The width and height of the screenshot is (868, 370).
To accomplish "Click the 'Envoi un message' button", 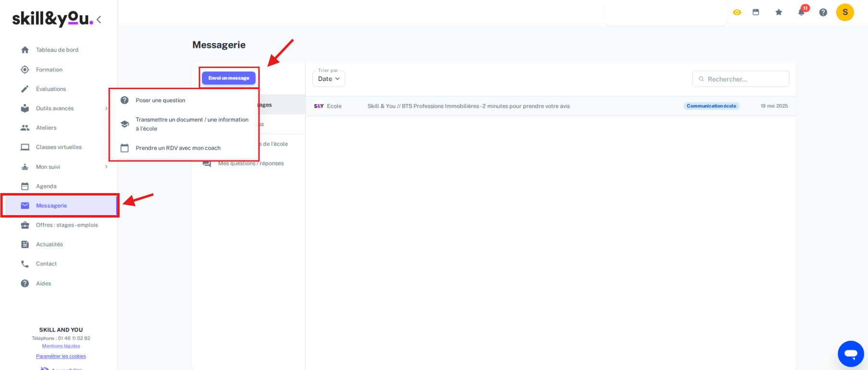I will click(x=229, y=78).
